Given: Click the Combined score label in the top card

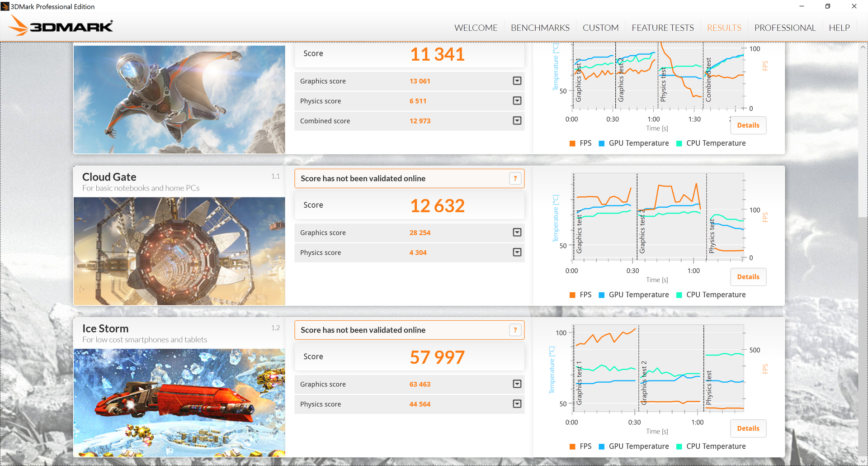Looking at the screenshot, I should 325,121.
